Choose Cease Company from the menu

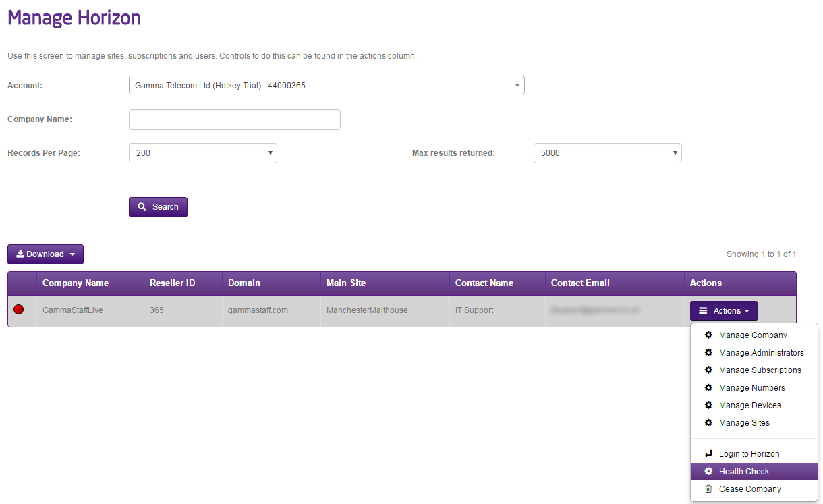tap(754, 488)
